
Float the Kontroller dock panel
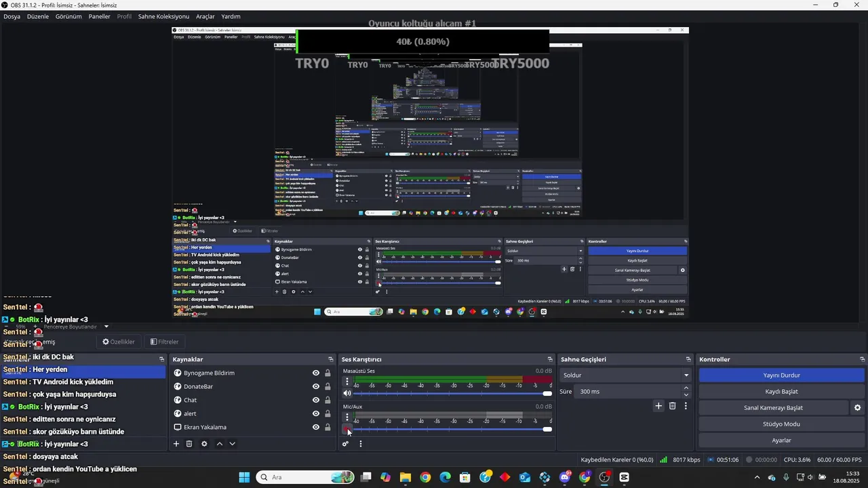[x=863, y=359]
